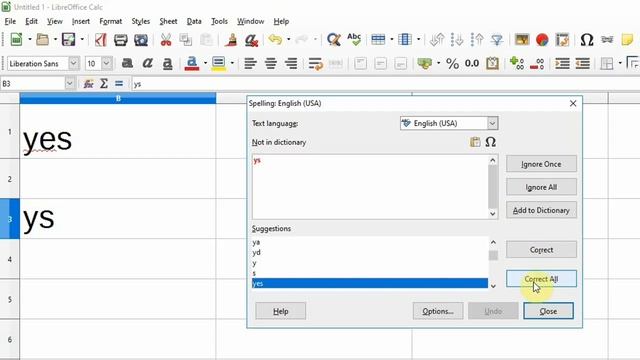
Task: Select suggestion 'yd' in the list
Action: [370, 253]
